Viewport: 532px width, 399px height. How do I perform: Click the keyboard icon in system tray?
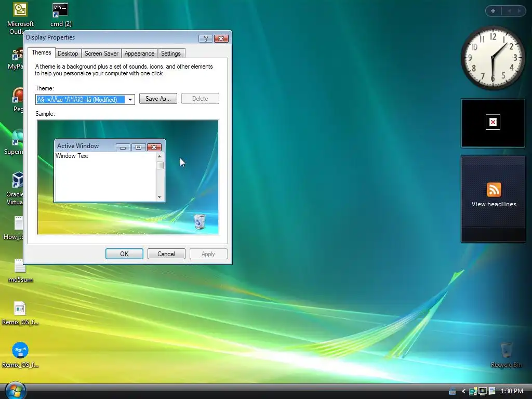[453, 392]
